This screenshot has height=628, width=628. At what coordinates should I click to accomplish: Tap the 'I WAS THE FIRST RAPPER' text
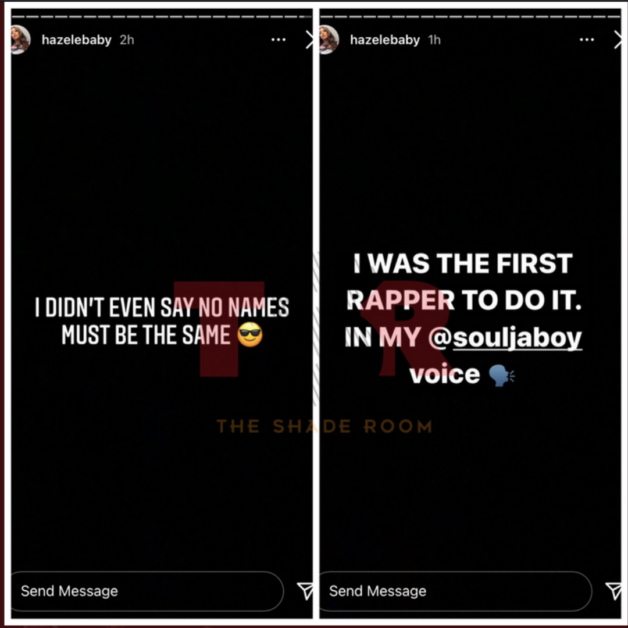point(463,282)
